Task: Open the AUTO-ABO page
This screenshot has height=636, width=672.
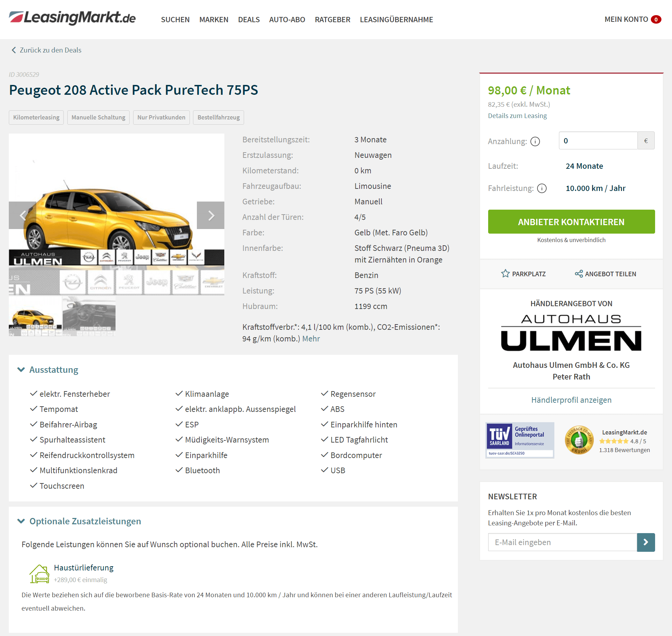Action: click(x=287, y=20)
